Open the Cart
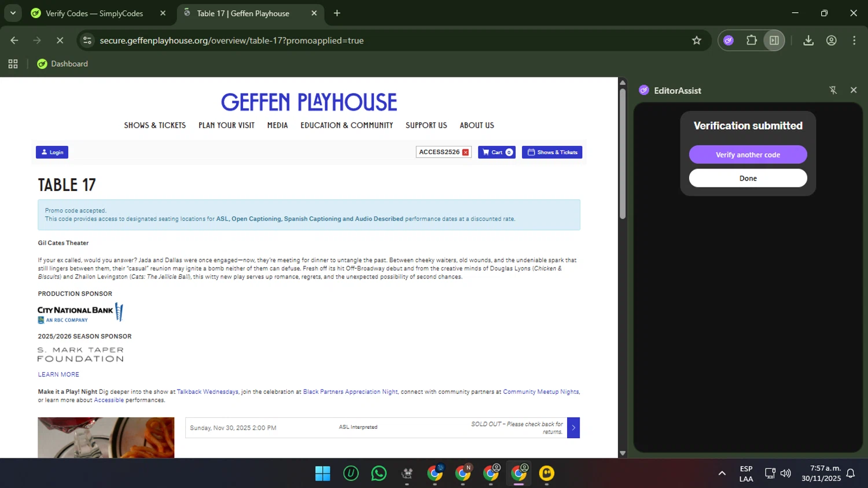Image resolution: width=868 pixels, height=488 pixels. point(496,152)
